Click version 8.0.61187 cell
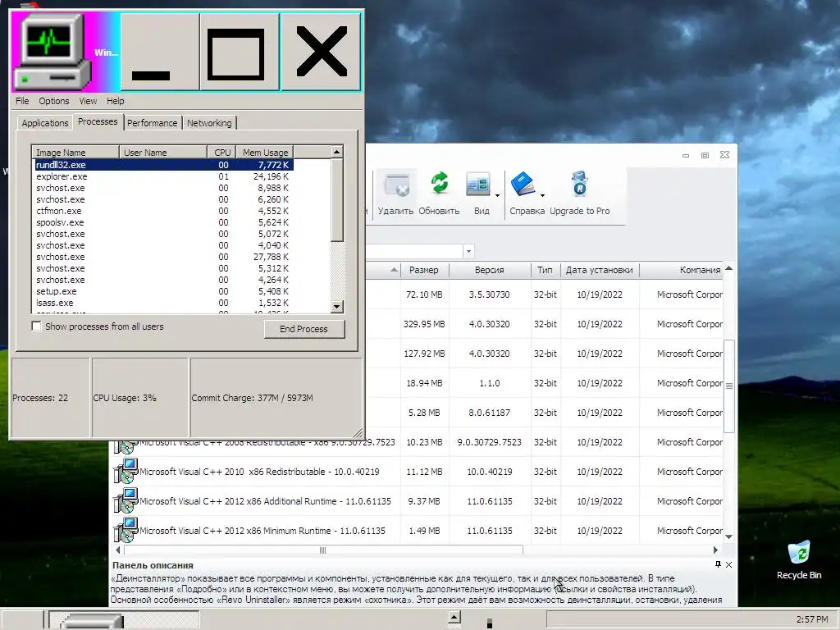The width and height of the screenshot is (840, 630). tap(489, 413)
